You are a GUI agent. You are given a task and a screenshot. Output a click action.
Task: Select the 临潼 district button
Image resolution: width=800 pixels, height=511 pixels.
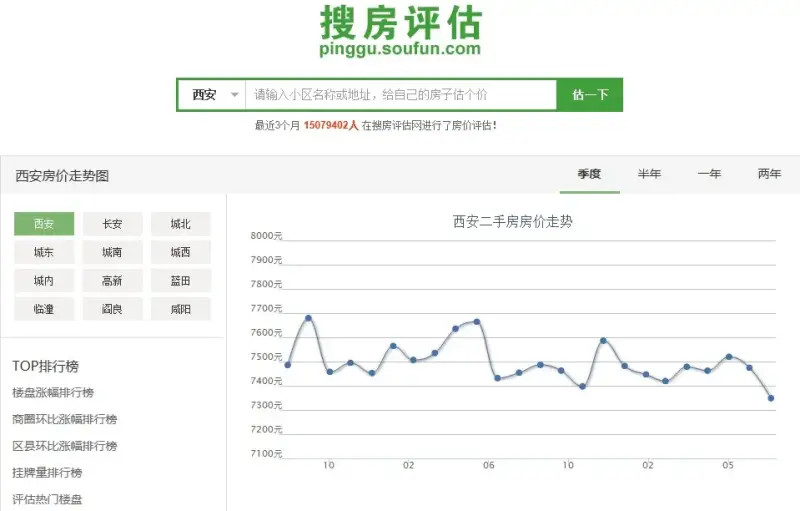(x=44, y=309)
